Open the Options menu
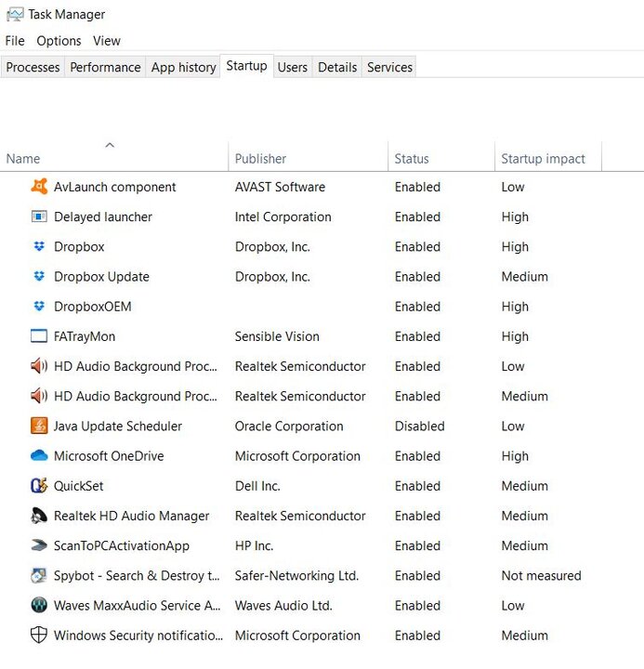This screenshot has height=669, width=644. pyautogui.click(x=59, y=41)
